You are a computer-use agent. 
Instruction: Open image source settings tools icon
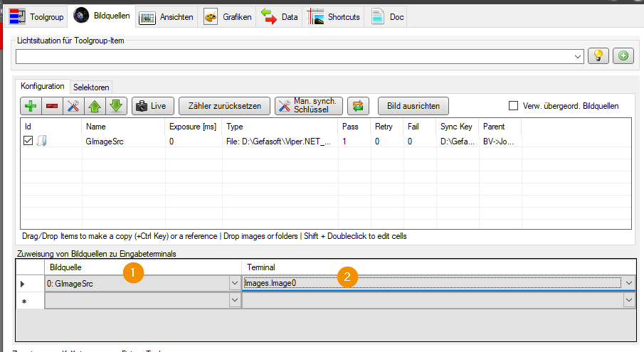73,106
